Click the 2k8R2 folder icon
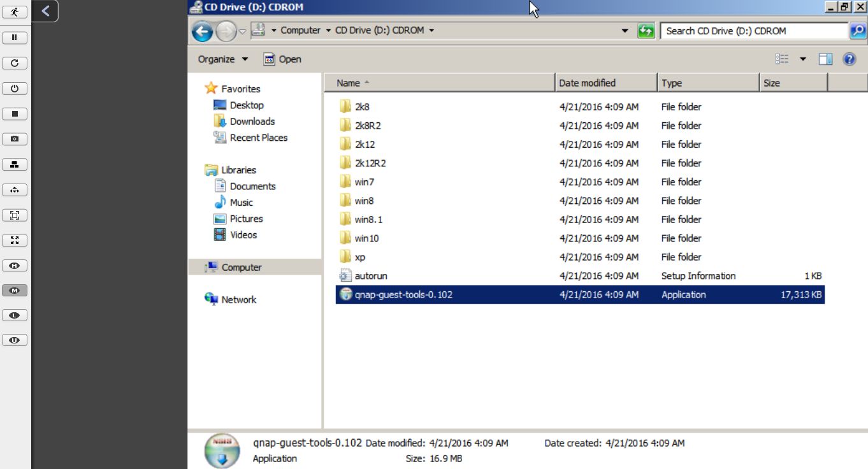The width and height of the screenshot is (868, 469). tap(345, 126)
